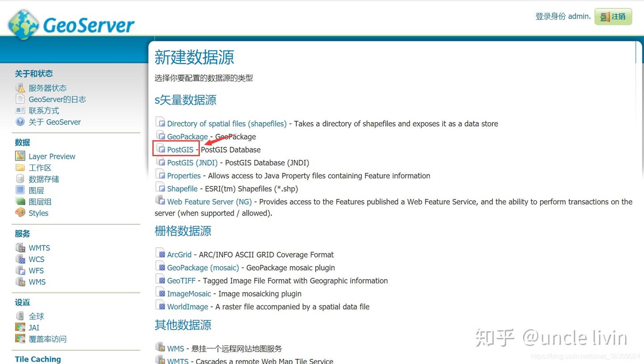Click the WMTS service icon
The image size is (644, 364).
(21, 247)
